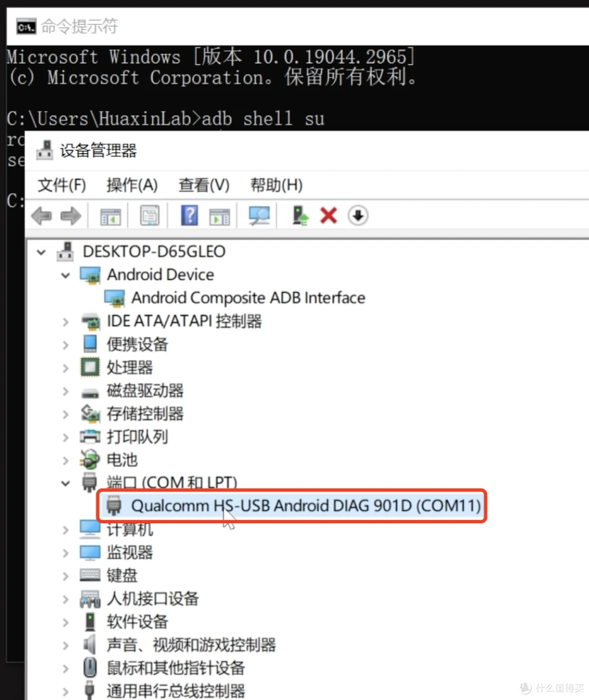Viewport: 589px width, 700px height.
Task: Click the red X uninstall device icon
Action: pos(328,216)
